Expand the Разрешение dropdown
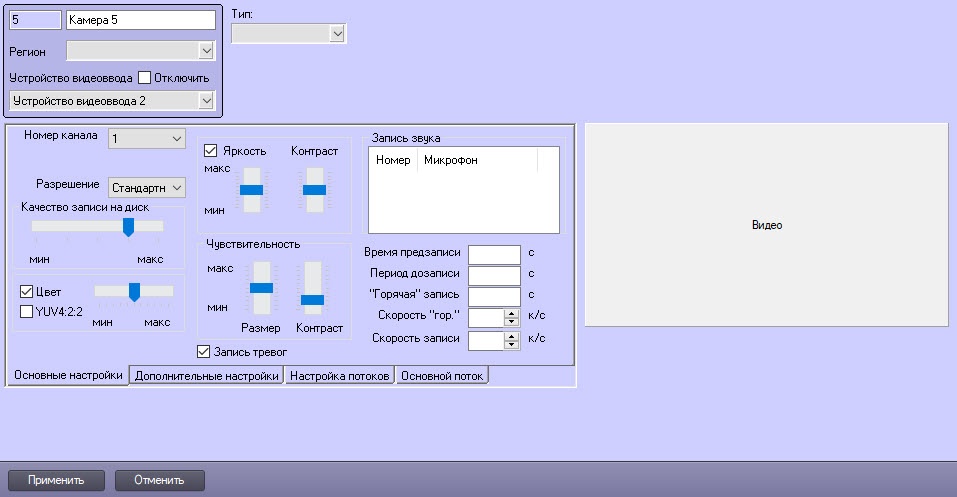Viewport: 957px width, 497px height. [148, 187]
